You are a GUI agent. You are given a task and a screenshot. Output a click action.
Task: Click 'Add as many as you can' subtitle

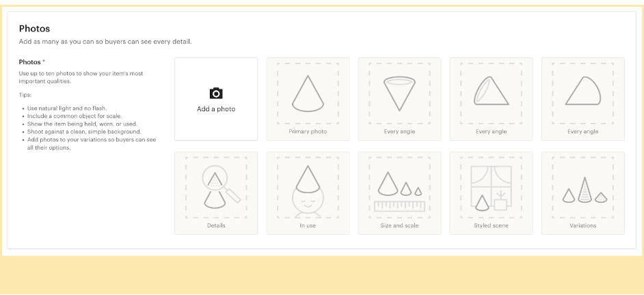point(105,42)
